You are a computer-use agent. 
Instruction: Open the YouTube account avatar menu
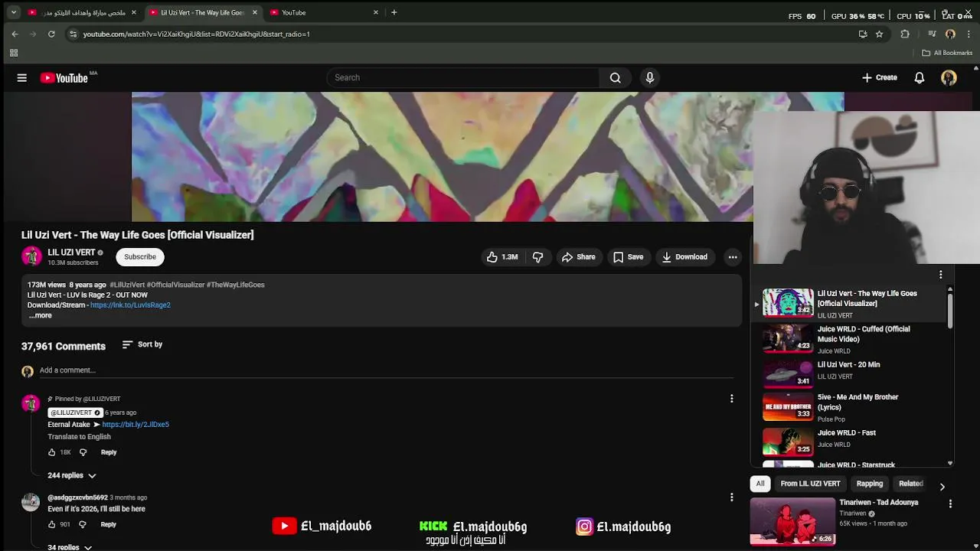point(949,77)
